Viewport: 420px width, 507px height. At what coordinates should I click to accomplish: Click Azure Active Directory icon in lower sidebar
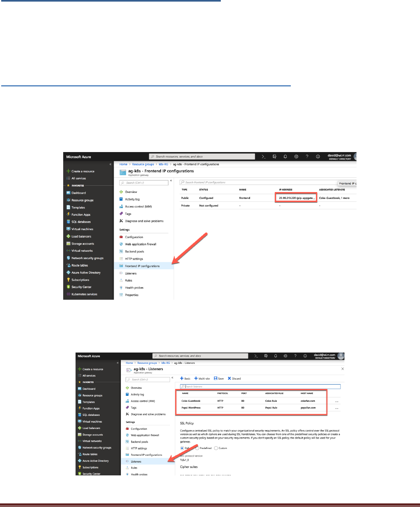pos(80,461)
